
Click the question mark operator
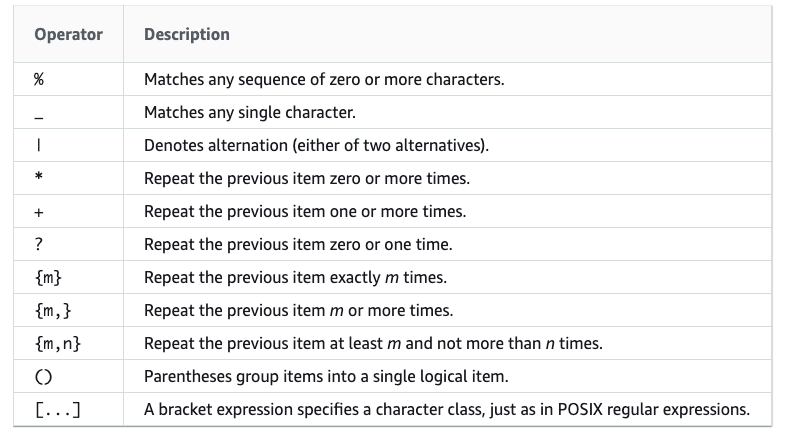39,244
